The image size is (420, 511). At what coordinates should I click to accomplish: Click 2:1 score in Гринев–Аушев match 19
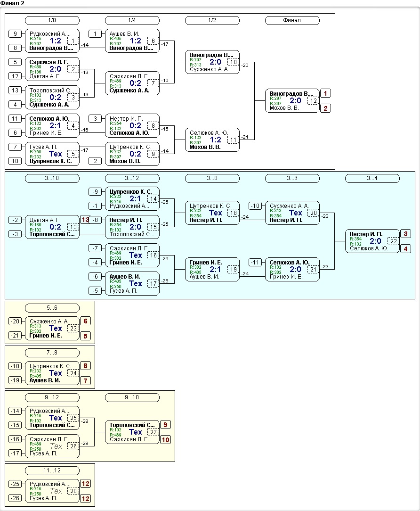pyautogui.click(x=216, y=270)
